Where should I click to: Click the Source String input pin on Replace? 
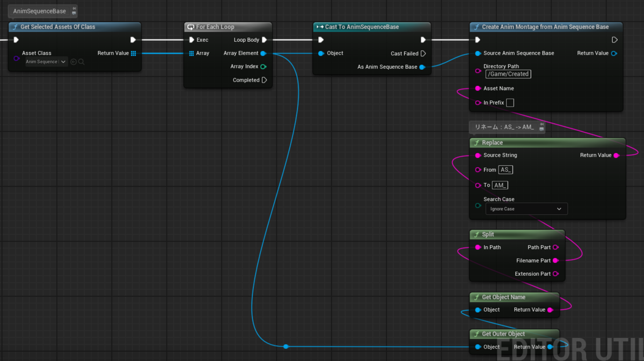click(478, 156)
